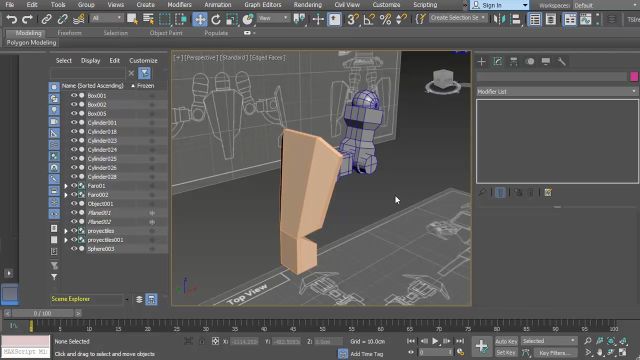Toggle visibility of Sphere003
The height and width of the screenshot is (360, 640).
pyautogui.click(x=74, y=249)
